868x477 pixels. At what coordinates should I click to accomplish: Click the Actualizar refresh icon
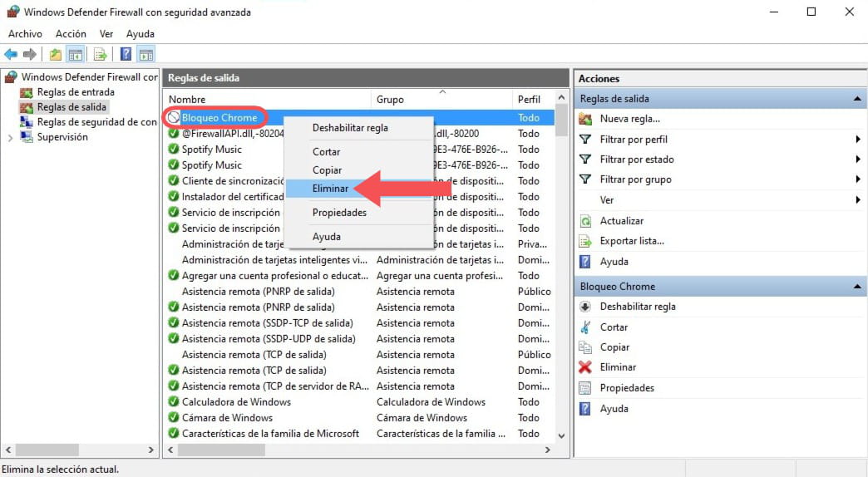585,221
